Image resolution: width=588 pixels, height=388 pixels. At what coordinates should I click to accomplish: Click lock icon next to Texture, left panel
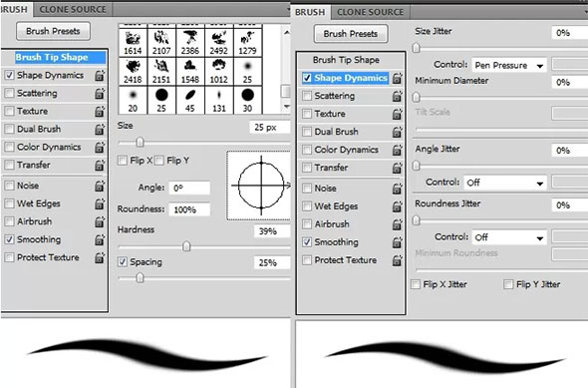pyautogui.click(x=100, y=111)
